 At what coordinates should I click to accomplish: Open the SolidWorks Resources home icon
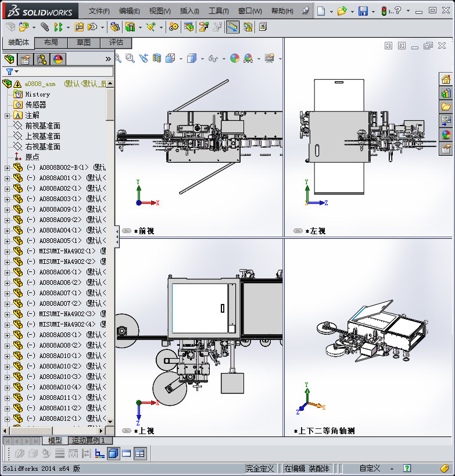click(x=446, y=80)
